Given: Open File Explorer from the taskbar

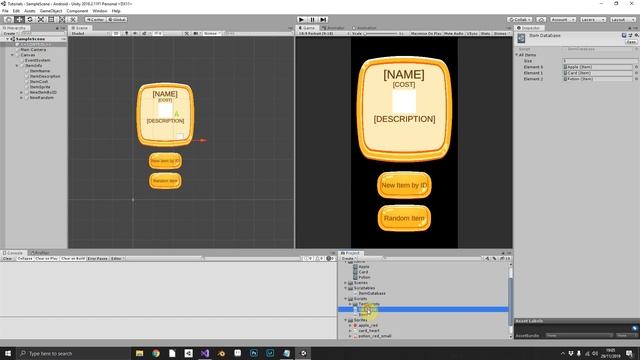Looking at the screenshot, I should 140,353.
